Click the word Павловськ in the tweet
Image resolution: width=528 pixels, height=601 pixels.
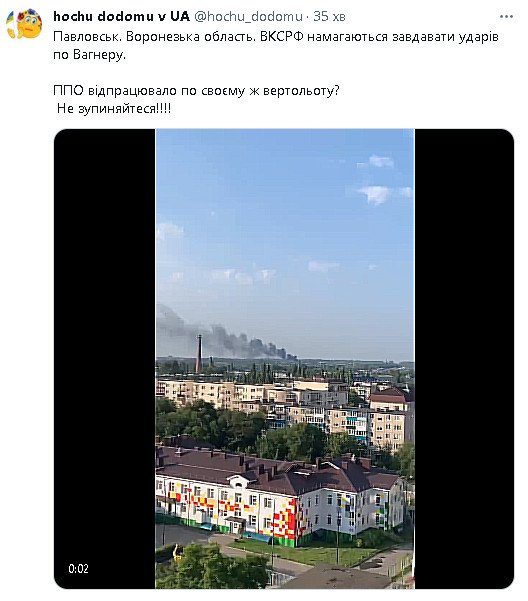87,37
